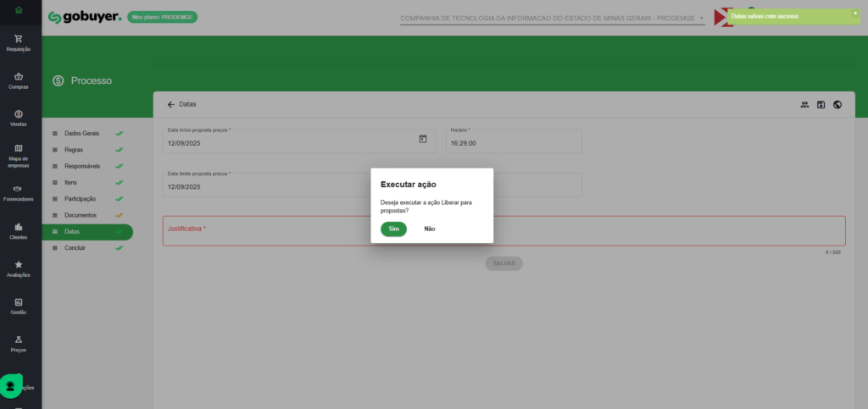868x409 pixels.
Task: Open the Concluir step
Action: pyautogui.click(x=75, y=247)
